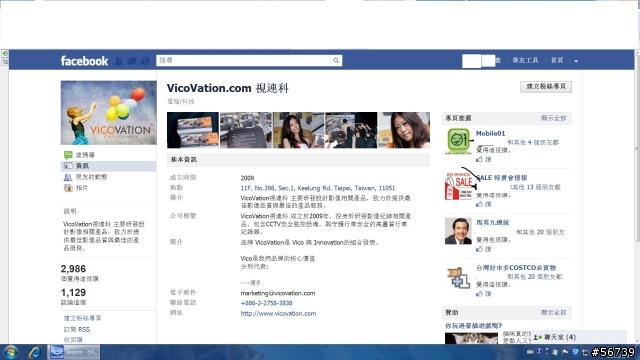Launch Internet Explorer from taskbar
This screenshot has height=360, width=640.
click(x=35, y=352)
